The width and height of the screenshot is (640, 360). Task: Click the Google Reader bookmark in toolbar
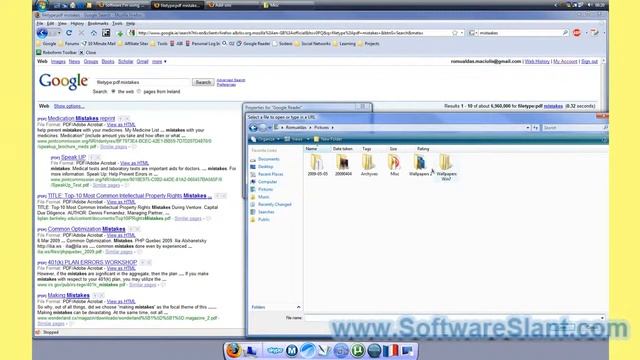(253, 44)
